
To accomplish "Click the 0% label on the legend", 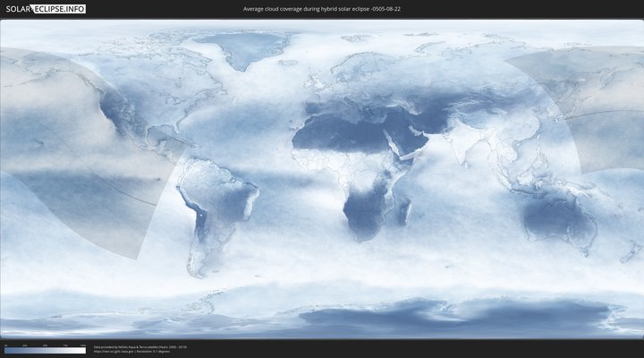I will point(4,345).
